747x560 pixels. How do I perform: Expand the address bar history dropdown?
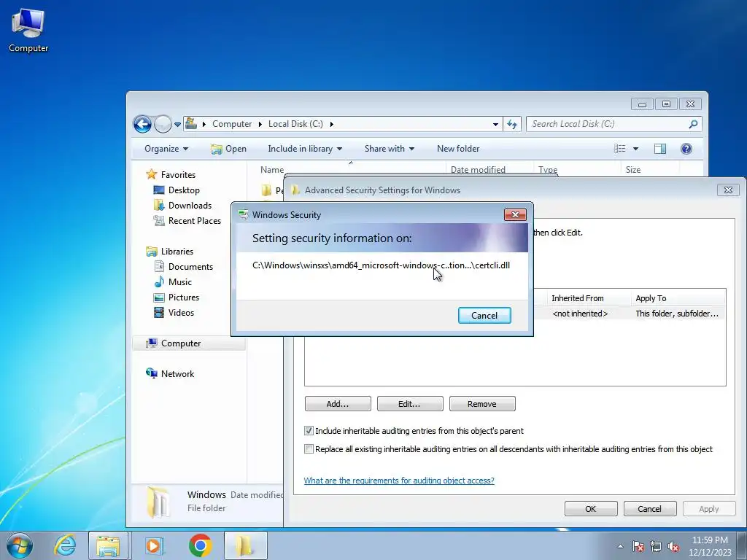click(x=495, y=124)
